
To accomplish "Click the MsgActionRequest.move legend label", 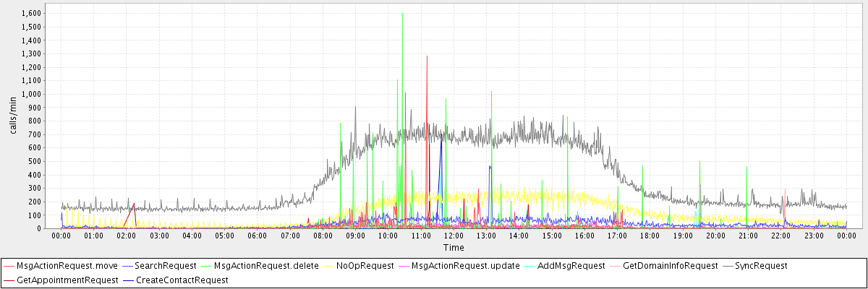I will 67,266.
